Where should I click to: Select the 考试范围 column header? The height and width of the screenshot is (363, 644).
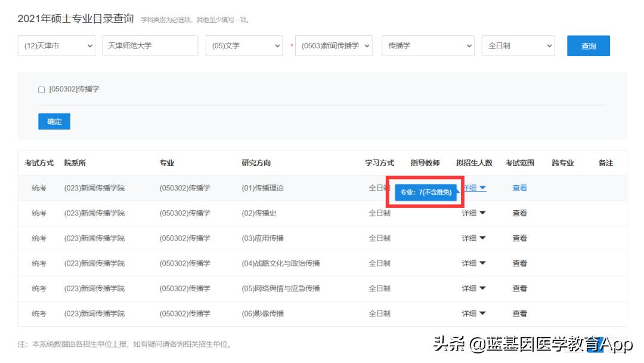pos(519,162)
